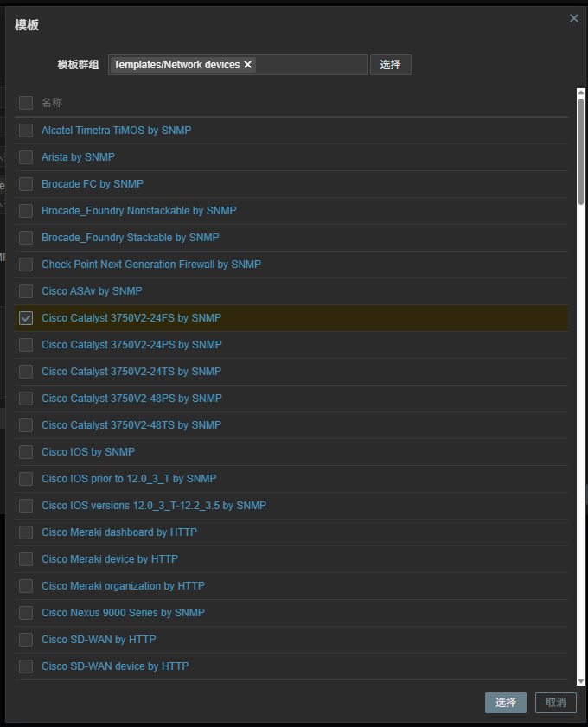This screenshot has height=727, width=588.
Task: Check Alcatel Timetra TiMOS by SNMP checkbox
Action: [x=26, y=131]
